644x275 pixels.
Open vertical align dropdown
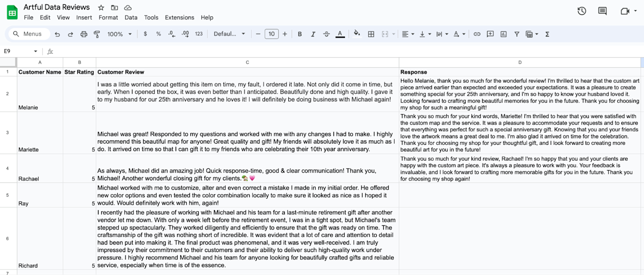pyautogui.click(x=425, y=34)
